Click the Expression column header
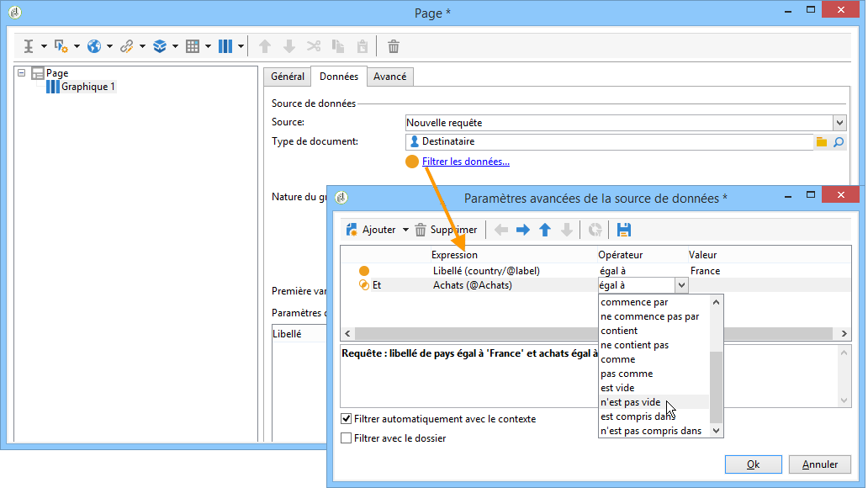The image size is (868, 488). click(454, 255)
